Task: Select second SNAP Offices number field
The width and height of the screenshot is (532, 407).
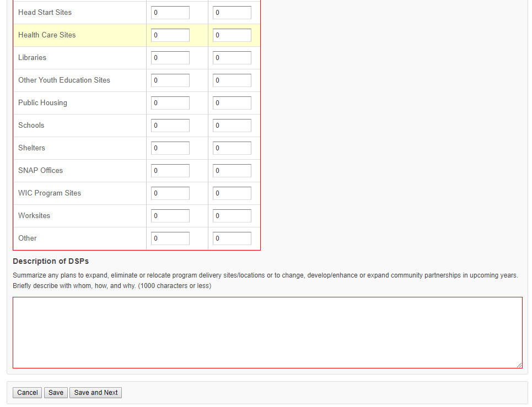Action: tap(232, 171)
